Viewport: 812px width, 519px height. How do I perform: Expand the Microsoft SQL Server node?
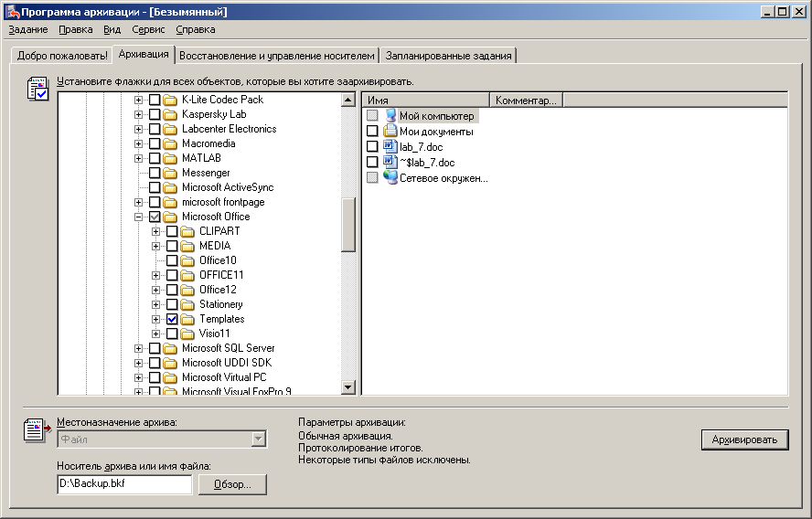138,349
